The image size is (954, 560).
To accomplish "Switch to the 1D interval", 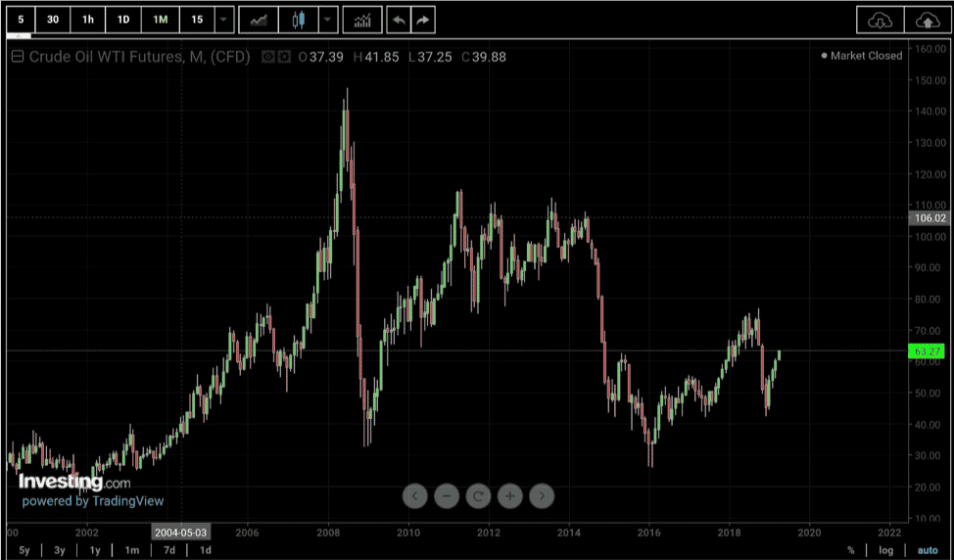I will tap(123, 20).
